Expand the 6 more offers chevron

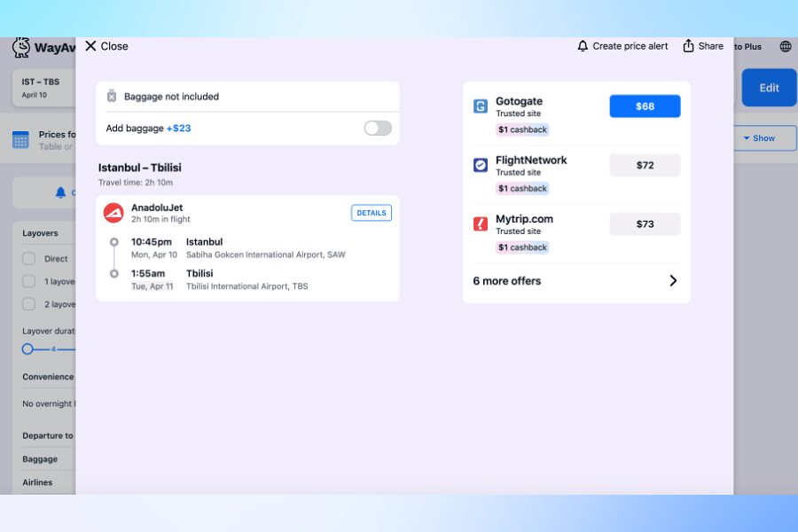click(673, 281)
